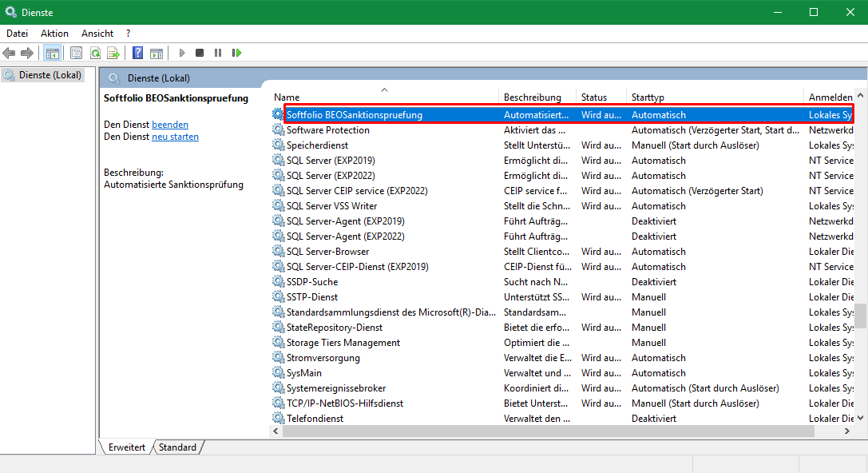Switch to the Standard tab
868x473 pixels.
(177, 447)
